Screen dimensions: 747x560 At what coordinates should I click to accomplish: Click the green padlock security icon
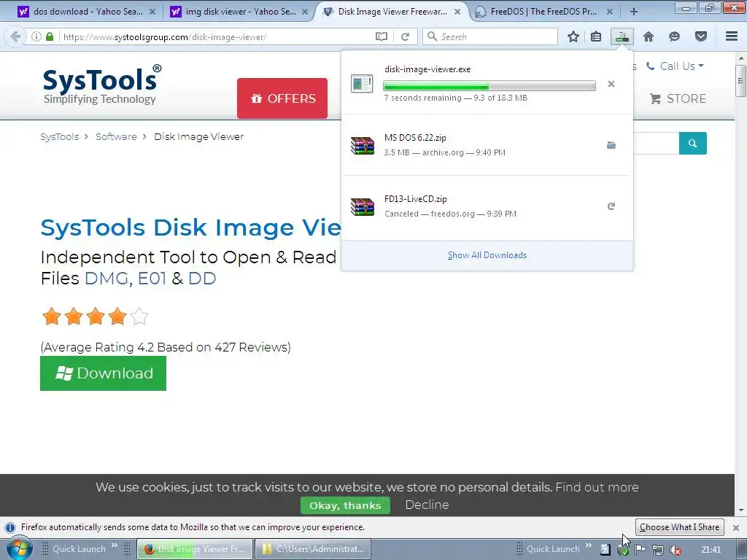[50, 36]
